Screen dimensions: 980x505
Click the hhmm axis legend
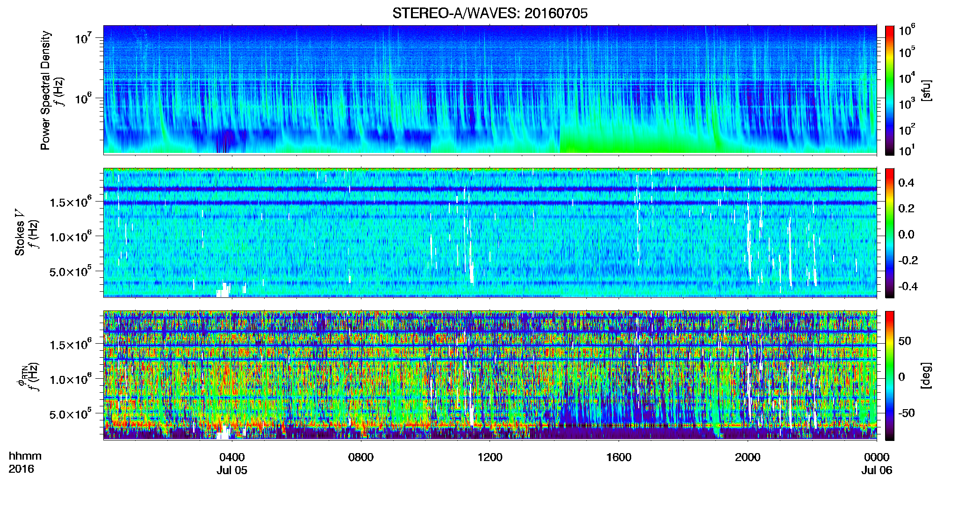25,456
